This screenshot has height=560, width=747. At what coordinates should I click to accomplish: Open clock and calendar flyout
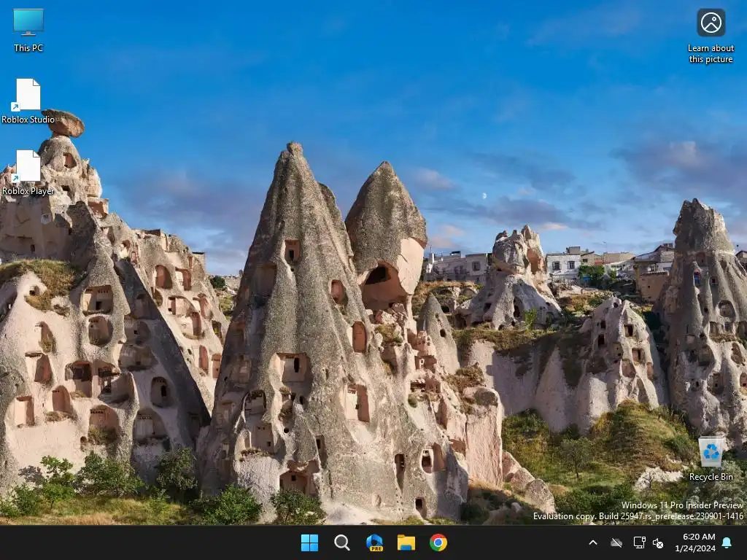[695, 542]
